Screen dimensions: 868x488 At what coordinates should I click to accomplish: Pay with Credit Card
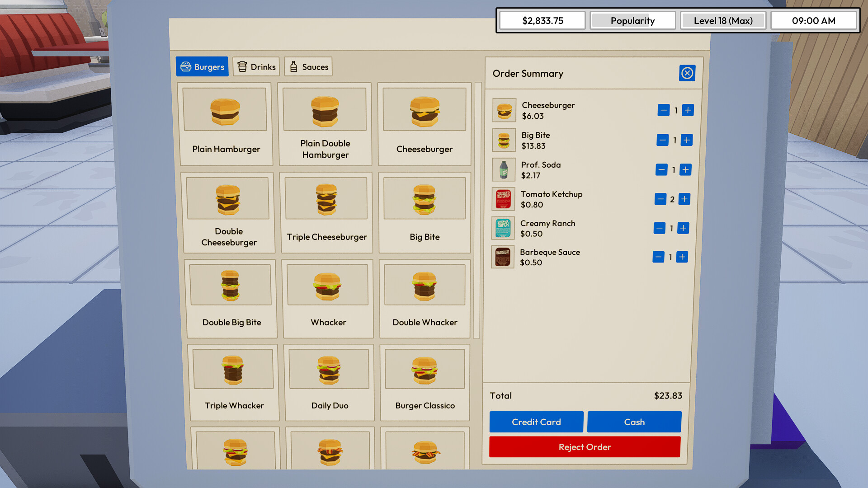click(x=536, y=422)
